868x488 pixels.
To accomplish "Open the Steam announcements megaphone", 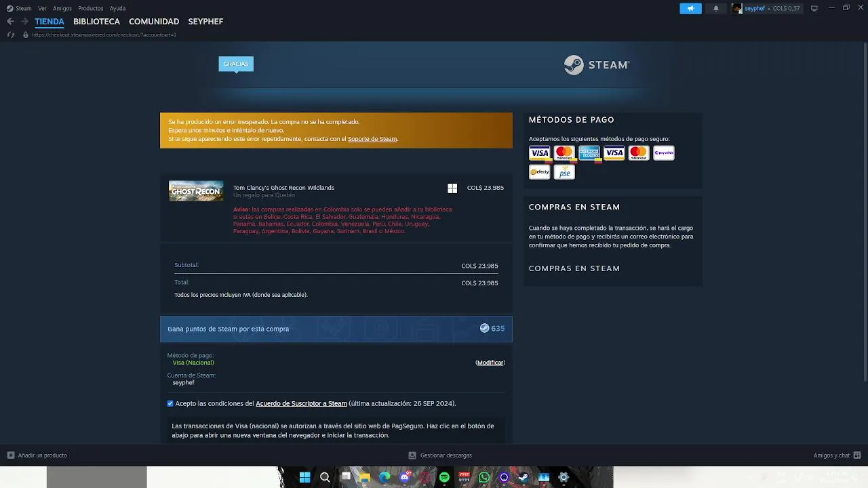I will pyautogui.click(x=690, y=8).
